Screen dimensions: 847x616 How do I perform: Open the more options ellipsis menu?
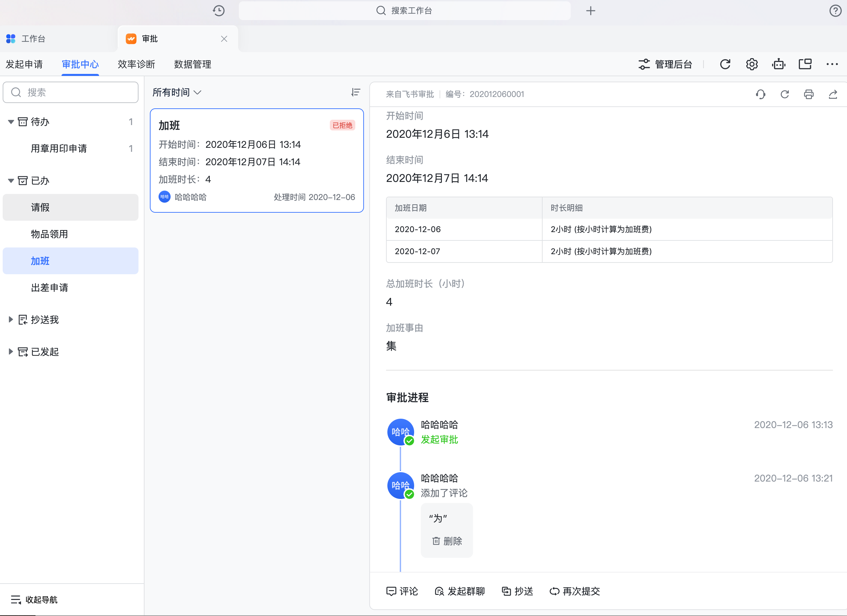832,64
